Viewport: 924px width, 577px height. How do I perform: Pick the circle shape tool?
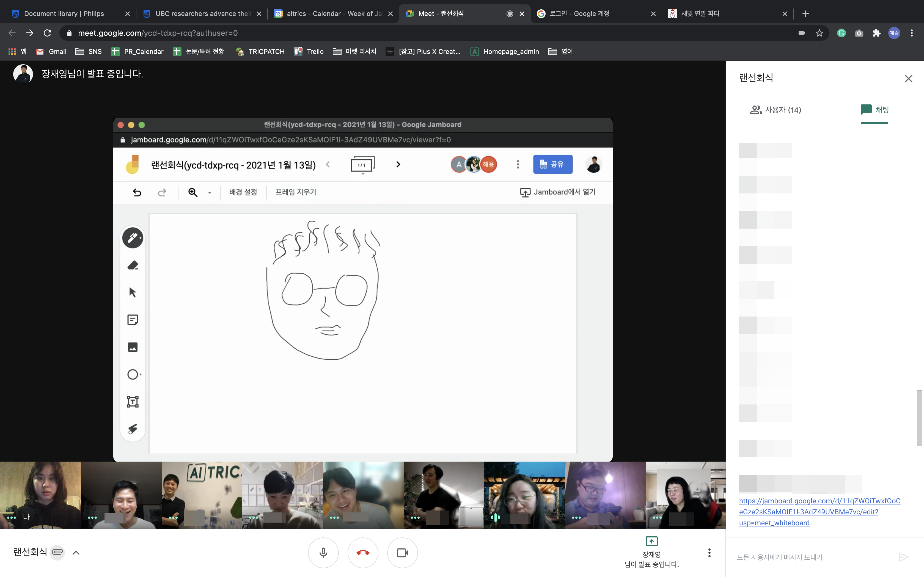[x=133, y=374]
